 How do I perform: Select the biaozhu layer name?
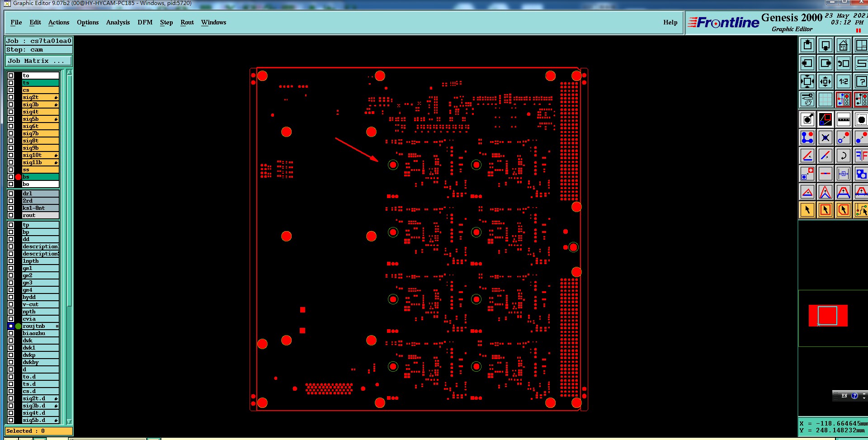coord(41,333)
